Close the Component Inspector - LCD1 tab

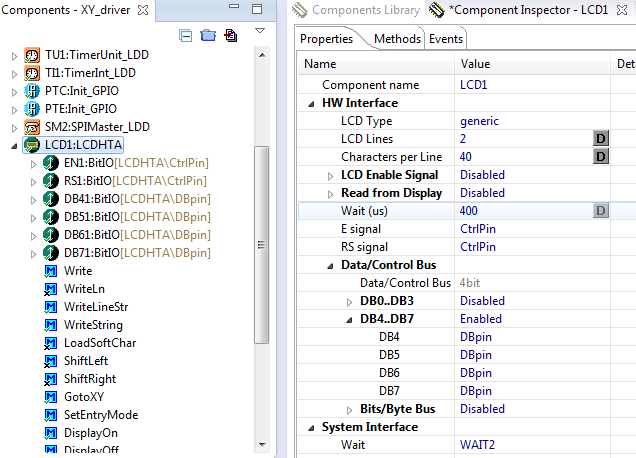coord(622,10)
